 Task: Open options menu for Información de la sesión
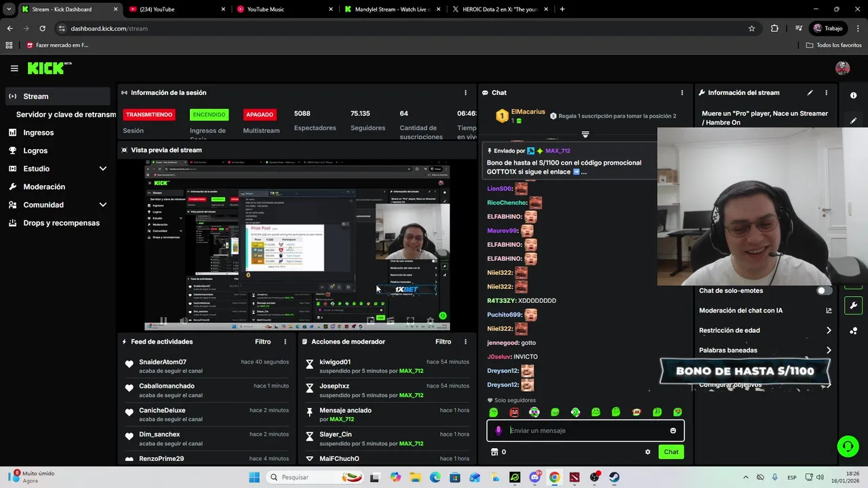465,93
